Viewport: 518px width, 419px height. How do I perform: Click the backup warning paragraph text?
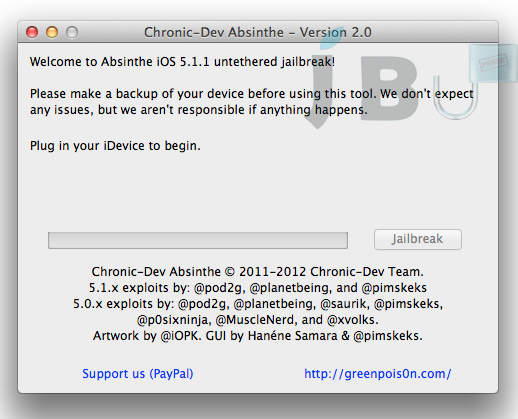tap(252, 102)
